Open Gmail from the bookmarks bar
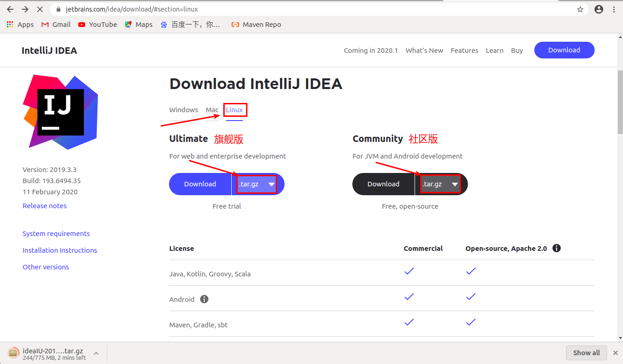This screenshot has height=364, width=623. tap(55, 24)
